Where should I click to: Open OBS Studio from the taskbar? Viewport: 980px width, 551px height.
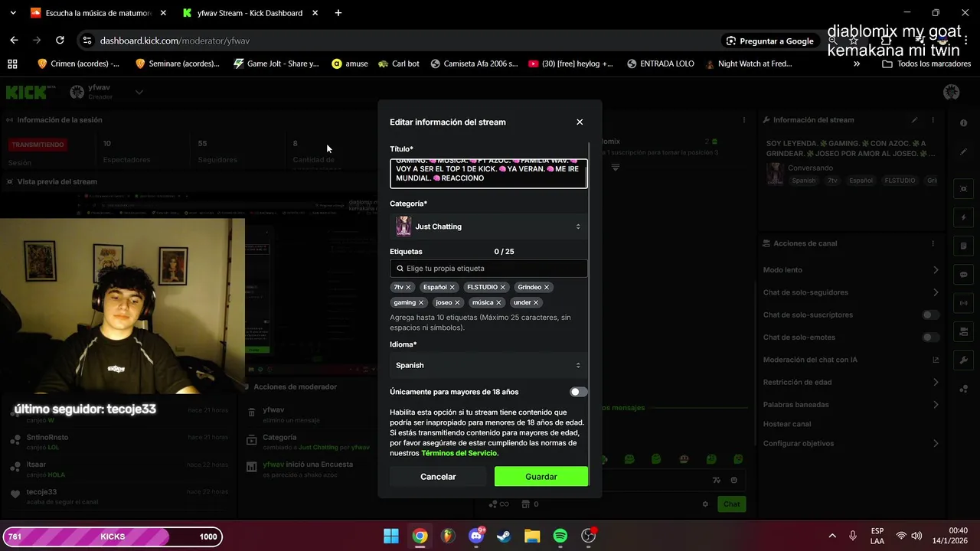[588, 536]
